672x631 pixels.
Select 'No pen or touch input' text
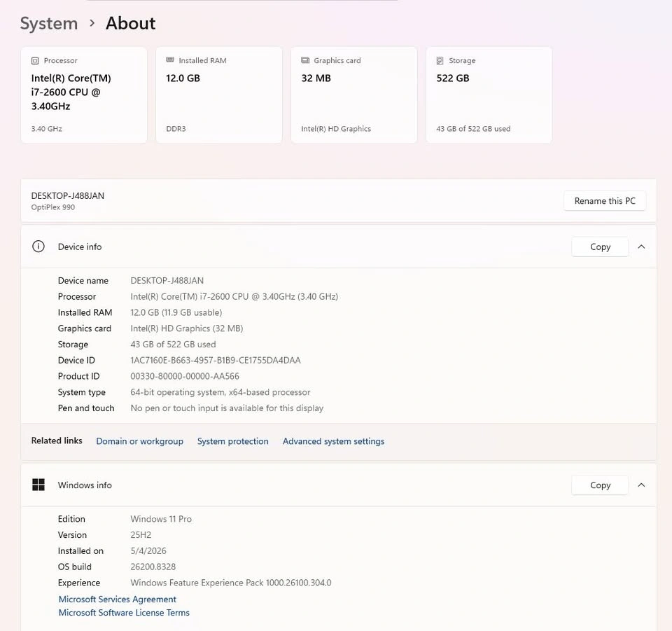227,408
